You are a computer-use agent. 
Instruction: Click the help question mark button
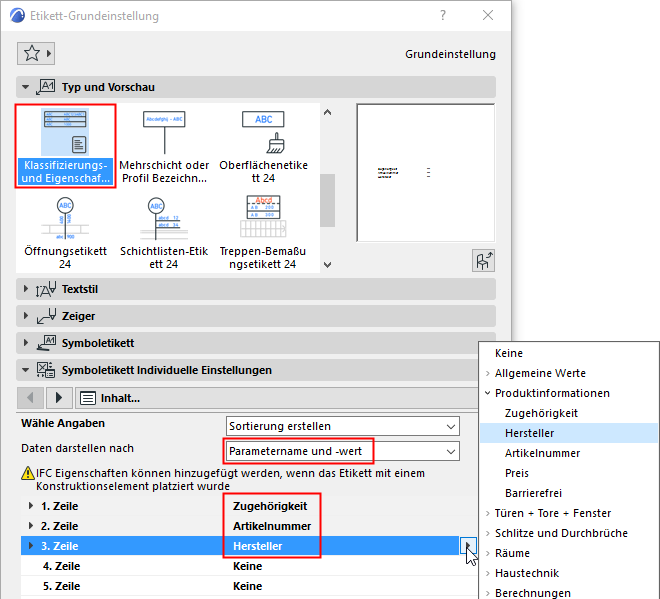click(443, 16)
